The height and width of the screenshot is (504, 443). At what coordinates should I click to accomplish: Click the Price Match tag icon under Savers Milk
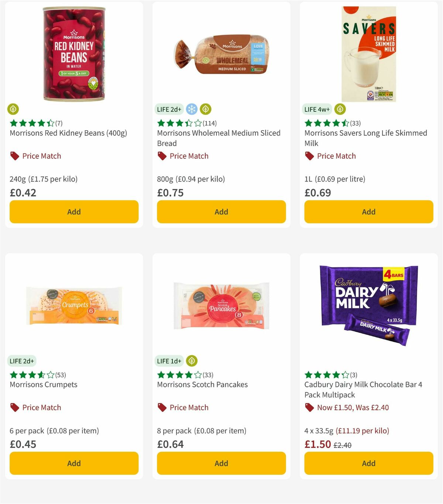[309, 156]
